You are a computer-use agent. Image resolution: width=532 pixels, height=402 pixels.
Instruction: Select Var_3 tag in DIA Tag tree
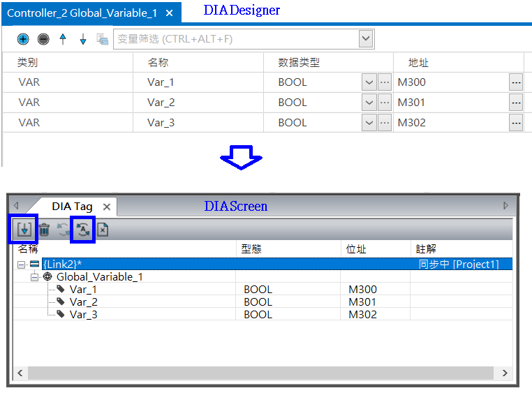tap(84, 315)
